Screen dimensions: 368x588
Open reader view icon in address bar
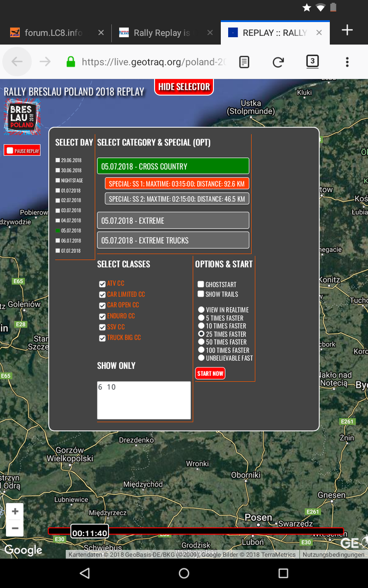[x=244, y=62]
